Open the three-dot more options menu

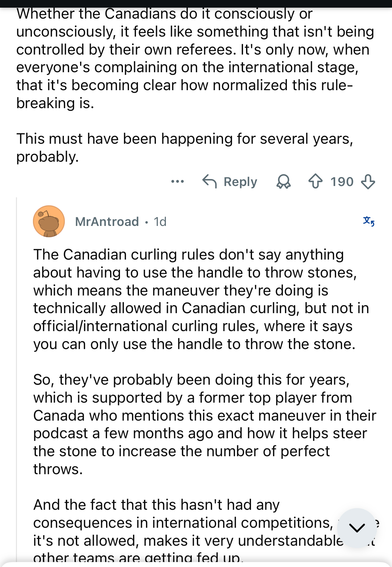(x=177, y=182)
